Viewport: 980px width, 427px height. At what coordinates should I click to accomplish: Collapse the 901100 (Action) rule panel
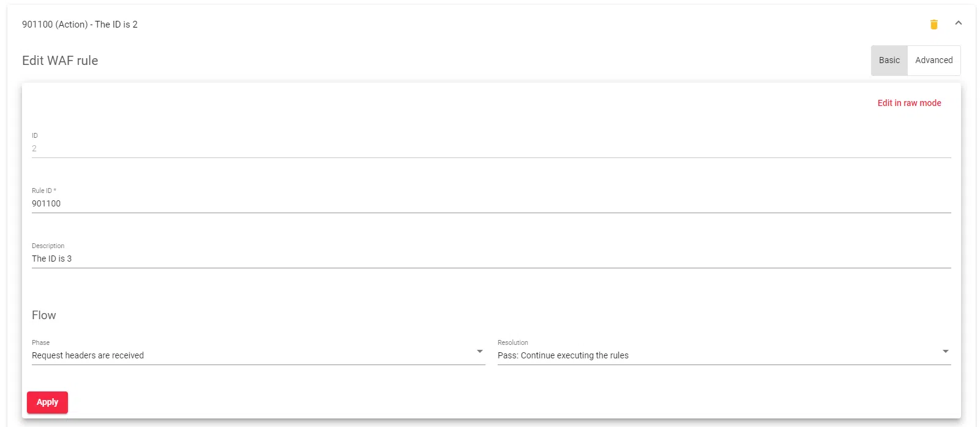(x=959, y=23)
